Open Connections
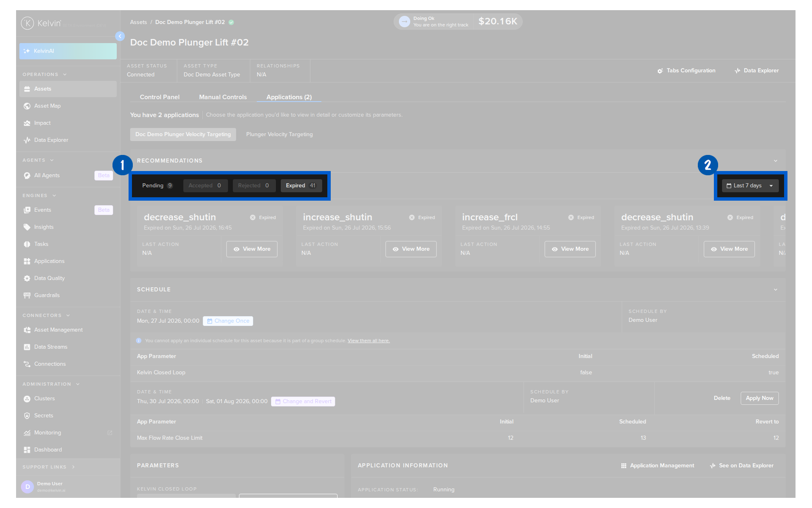The width and height of the screenshot is (812, 508). [x=68, y=364]
